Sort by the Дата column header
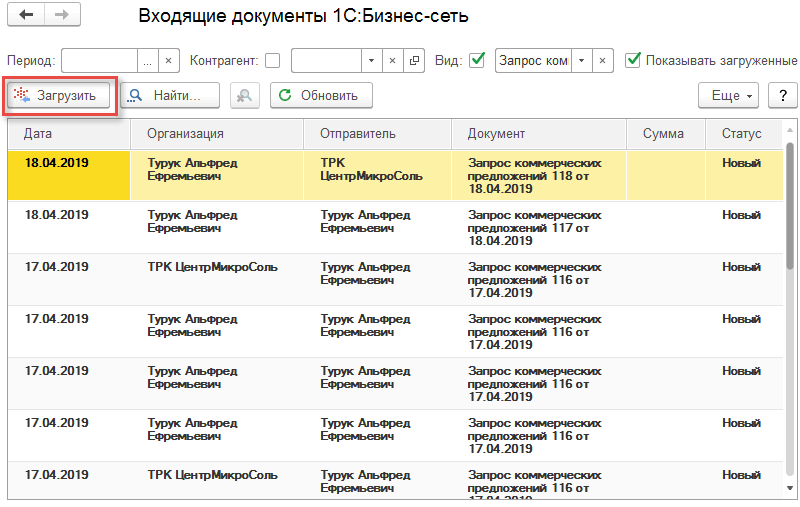The image size is (800, 507). pos(68,134)
